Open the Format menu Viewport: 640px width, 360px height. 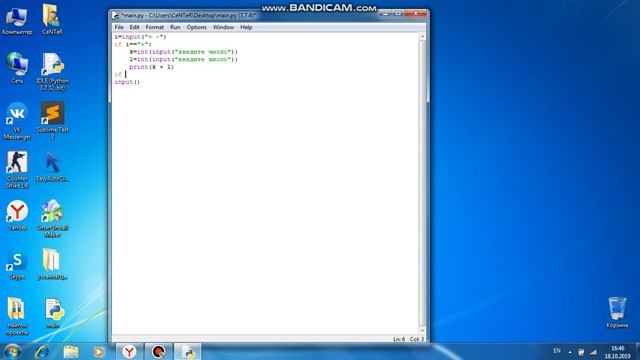(x=155, y=27)
